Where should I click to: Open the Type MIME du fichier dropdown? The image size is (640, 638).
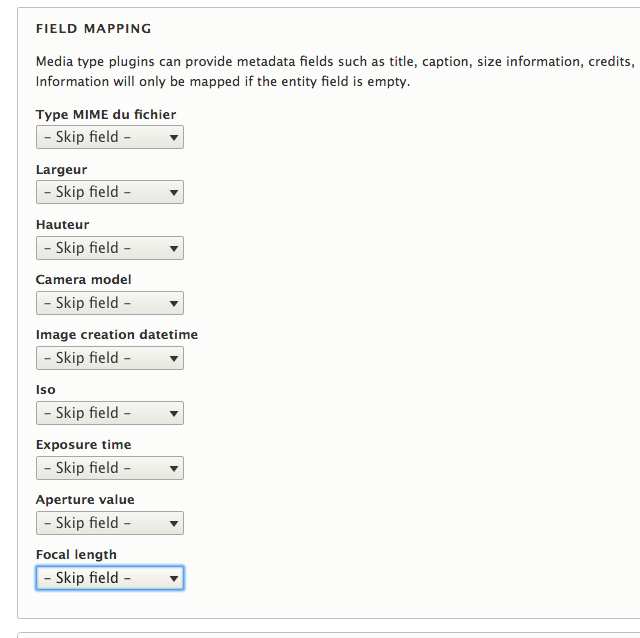[x=110, y=137]
